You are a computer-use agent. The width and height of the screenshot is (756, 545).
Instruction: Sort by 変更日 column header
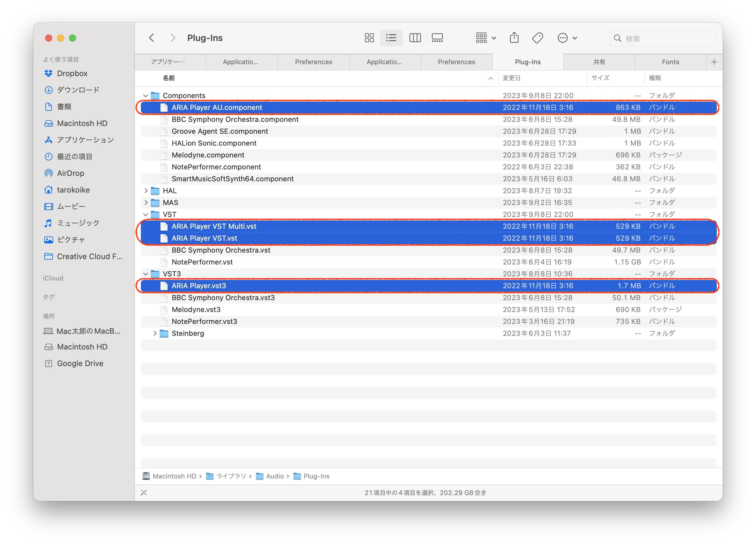pyautogui.click(x=511, y=78)
